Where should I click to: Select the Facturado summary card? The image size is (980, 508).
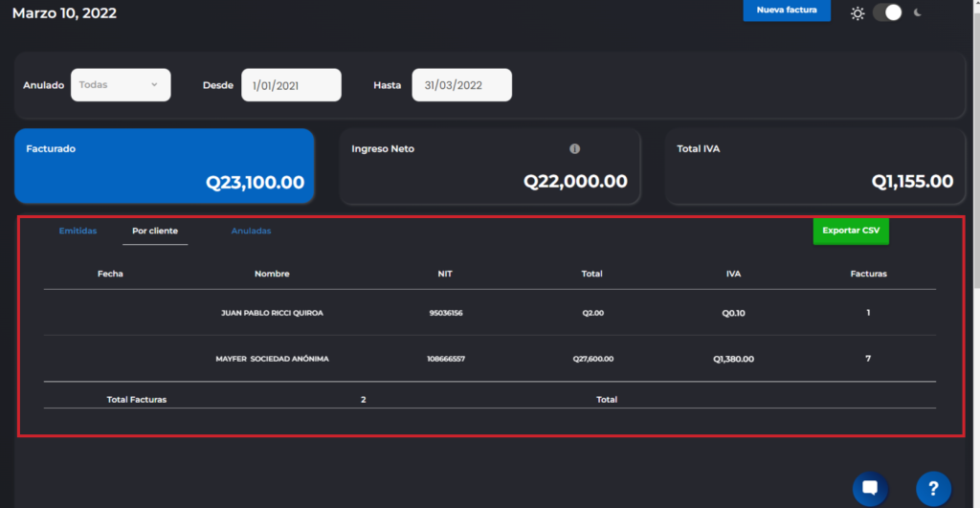click(x=165, y=166)
